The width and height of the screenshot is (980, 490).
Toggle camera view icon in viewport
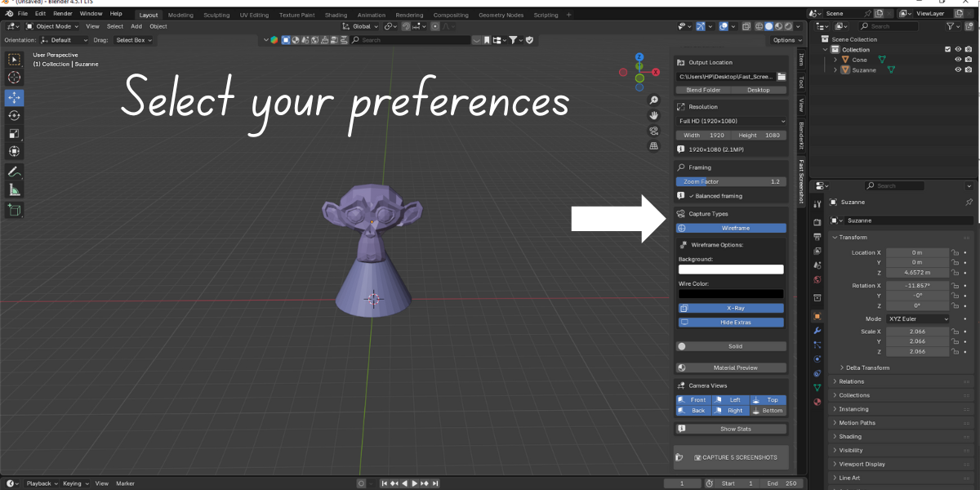[653, 131]
